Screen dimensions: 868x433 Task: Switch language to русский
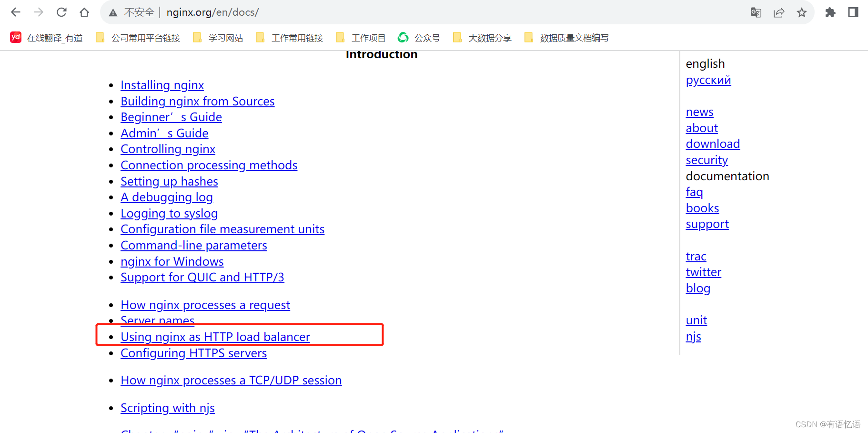[x=708, y=80]
